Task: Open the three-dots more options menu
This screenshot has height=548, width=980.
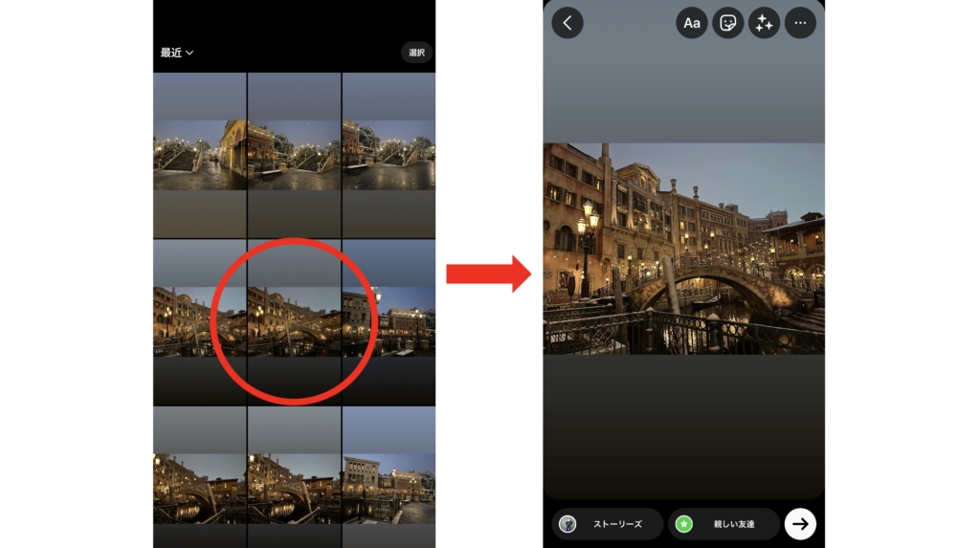Action: (x=800, y=23)
